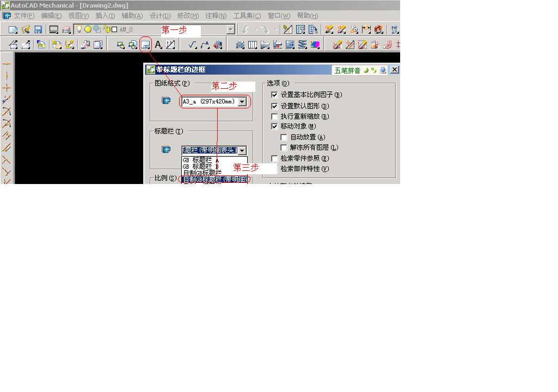Open the 注释(N) menu
The height and width of the screenshot is (392, 558).
tap(216, 16)
